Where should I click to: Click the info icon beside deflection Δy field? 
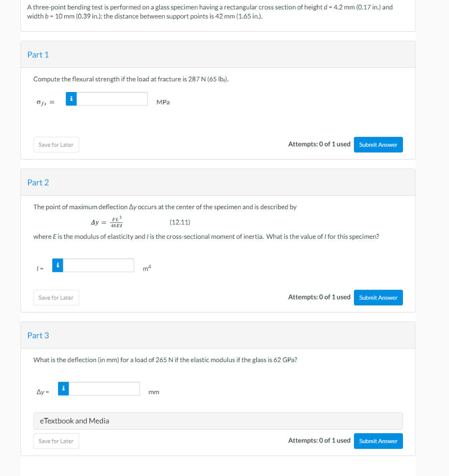point(63,389)
